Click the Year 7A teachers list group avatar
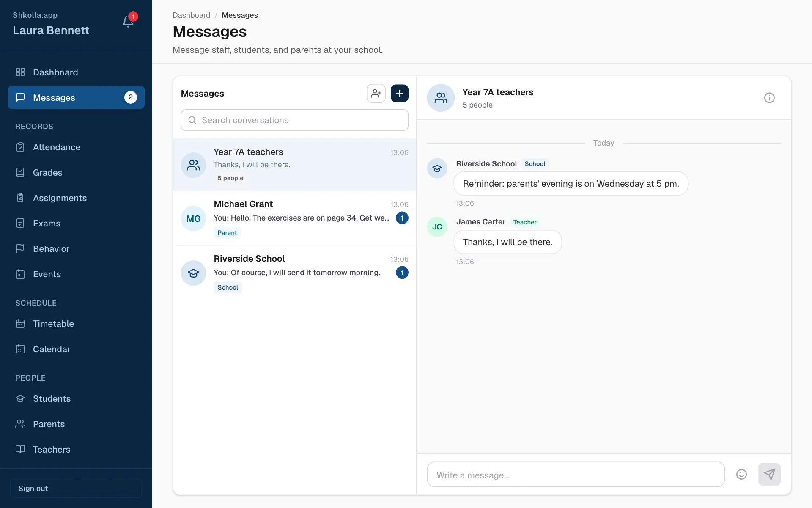The width and height of the screenshot is (812, 508). [x=193, y=165]
